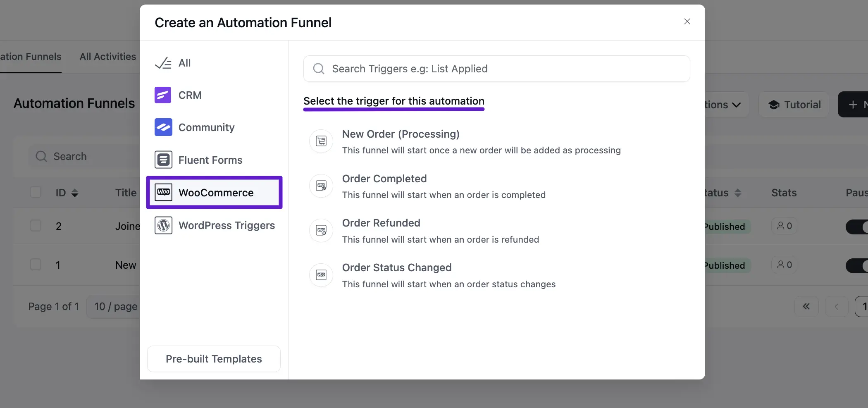Click the funnels Search input field
Screen dimensions: 868x408
point(85,156)
